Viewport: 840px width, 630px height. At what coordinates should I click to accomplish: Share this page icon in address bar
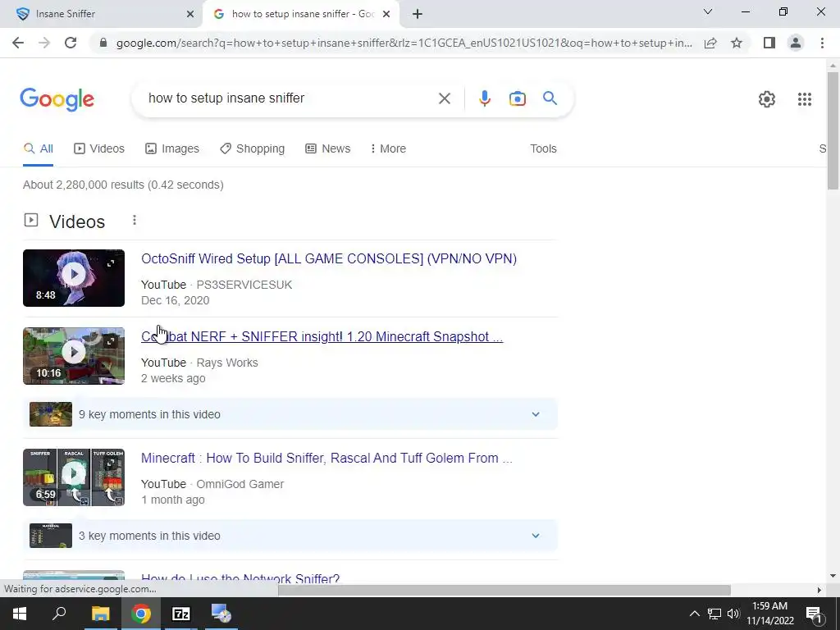coord(710,43)
